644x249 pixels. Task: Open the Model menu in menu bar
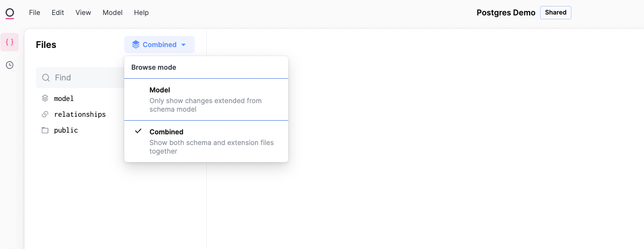click(112, 12)
